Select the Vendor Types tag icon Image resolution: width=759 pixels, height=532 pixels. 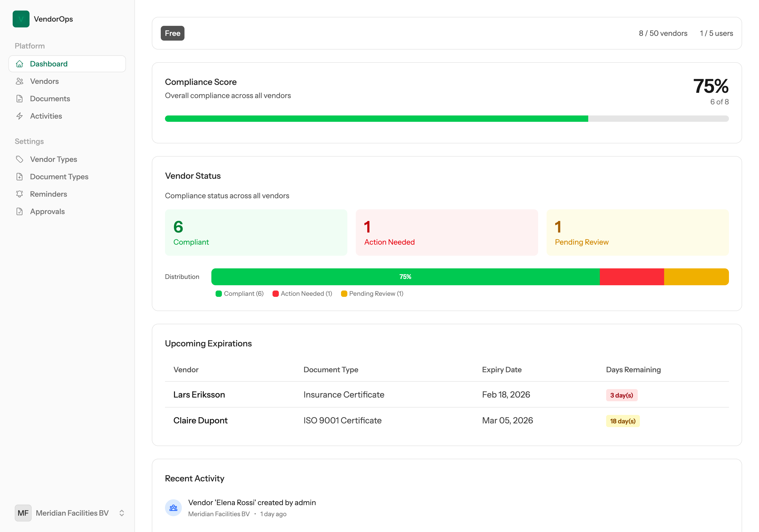click(x=20, y=159)
